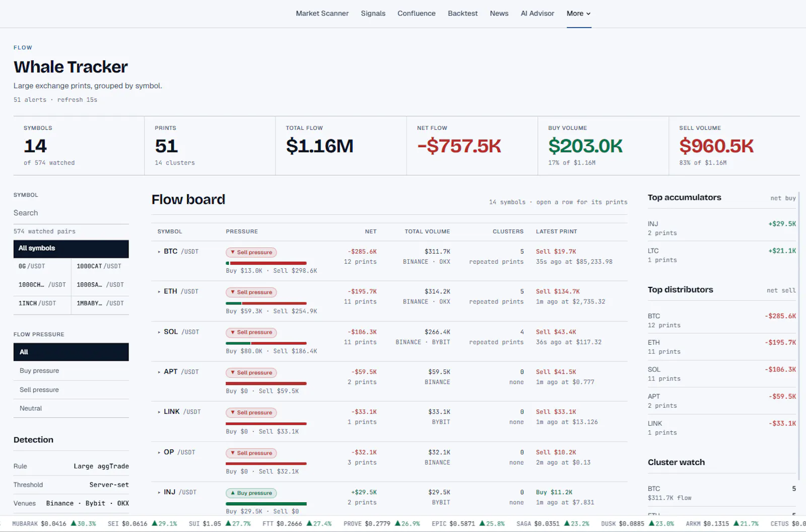Click the right panel vertical scrollbar
Screen dimensions: 806x532
tap(799, 336)
